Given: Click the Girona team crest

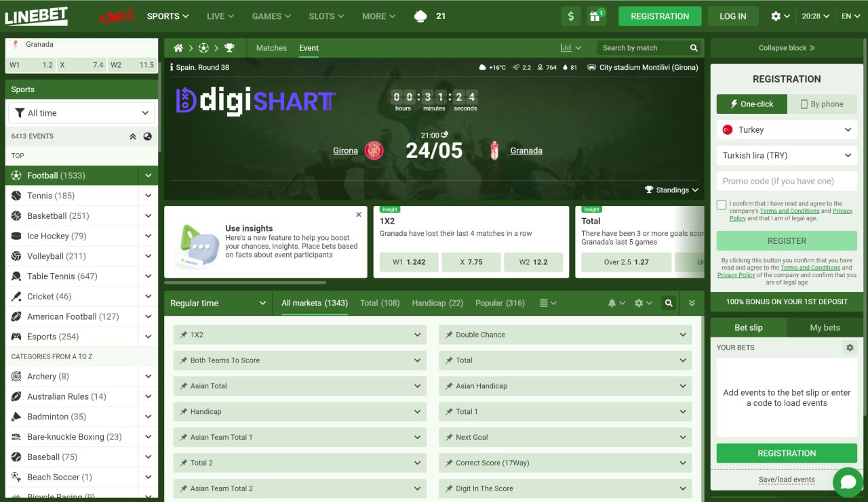Looking at the screenshot, I should point(374,150).
